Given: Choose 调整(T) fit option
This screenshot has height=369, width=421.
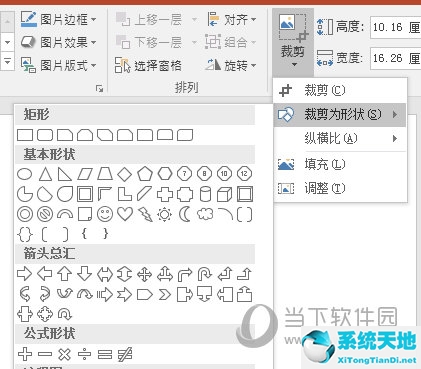Looking at the screenshot, I should tap(340, 188).
